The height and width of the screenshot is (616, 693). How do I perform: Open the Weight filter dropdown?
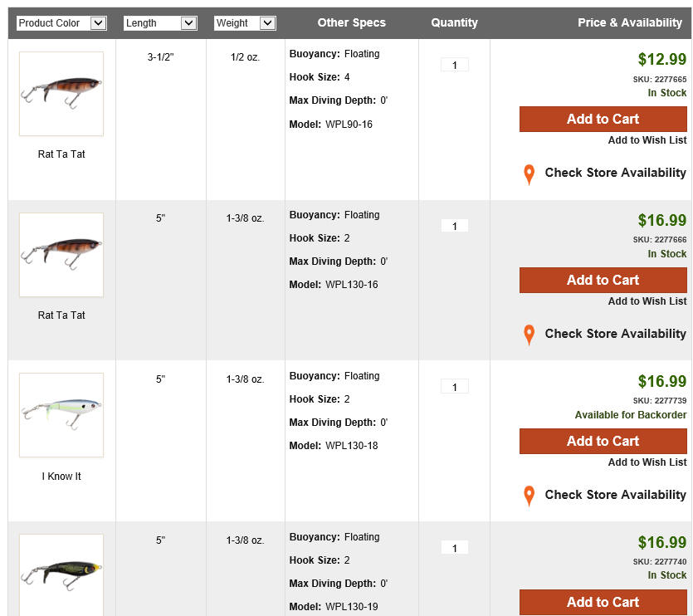245,23
